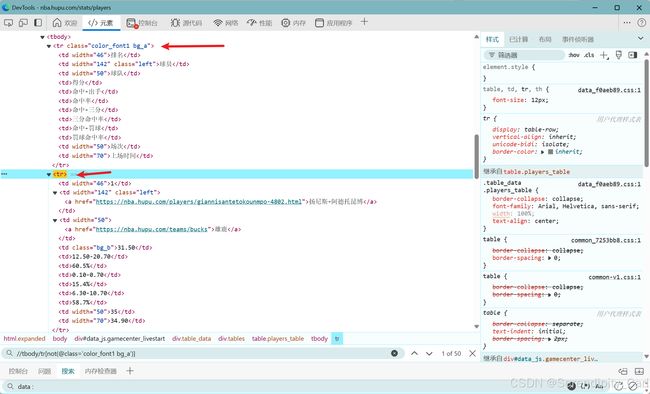Select tbody breadcrumb

[319, 339]
